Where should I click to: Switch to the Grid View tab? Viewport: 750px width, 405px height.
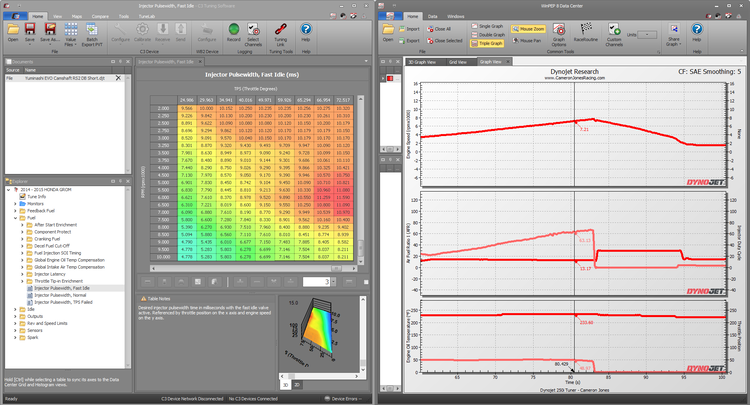click(458, 62)
